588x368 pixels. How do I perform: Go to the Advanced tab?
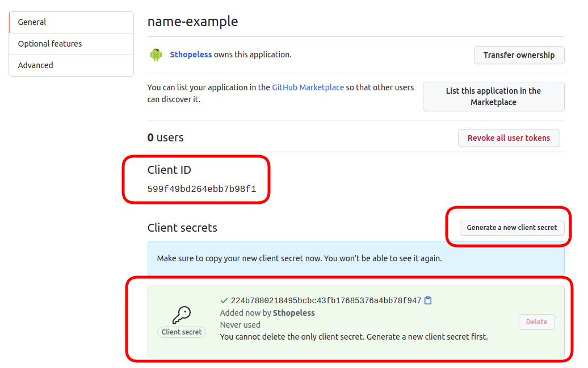72,66
